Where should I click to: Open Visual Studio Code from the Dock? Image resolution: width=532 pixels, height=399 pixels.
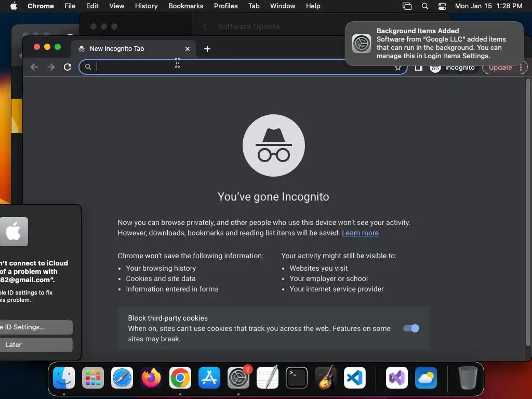click(354, 378)
